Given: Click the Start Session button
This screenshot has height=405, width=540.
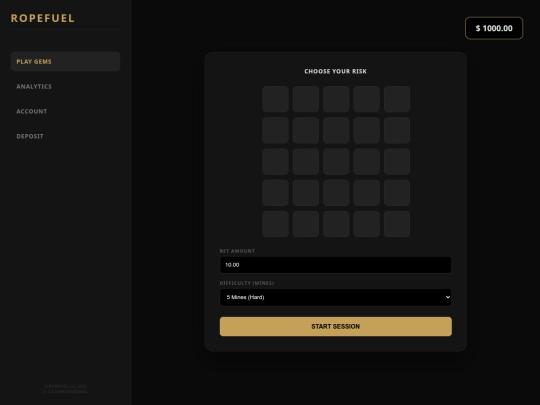Looking at the screenshot, I should pyautogui.click(x=335, y=326).
